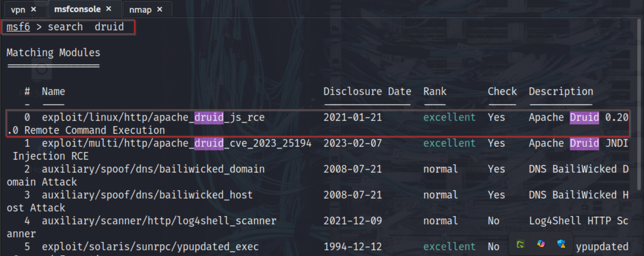Click 'Injection RCE' wrapped text
This screenshot has height=256, width=644.
(x=51, y=156)
